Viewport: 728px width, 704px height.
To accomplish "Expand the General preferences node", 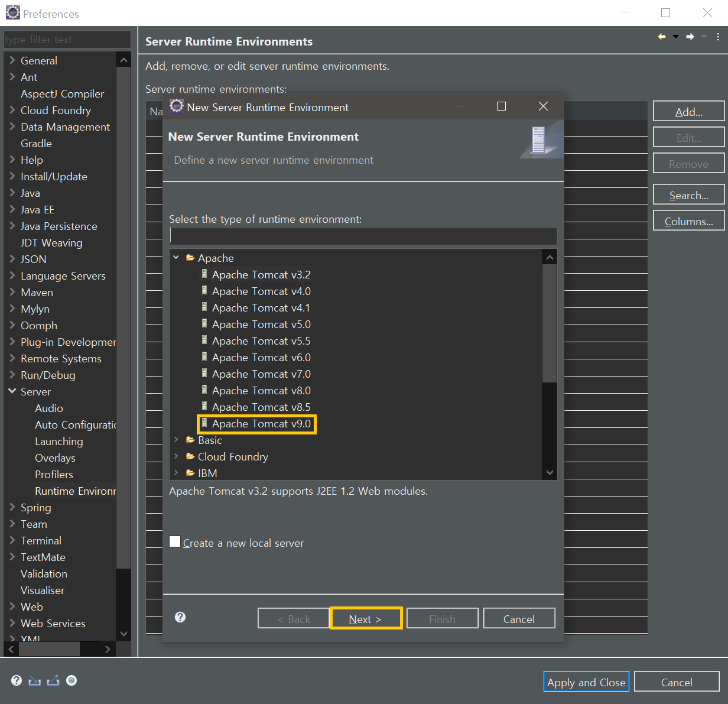I will coord(12,60).
